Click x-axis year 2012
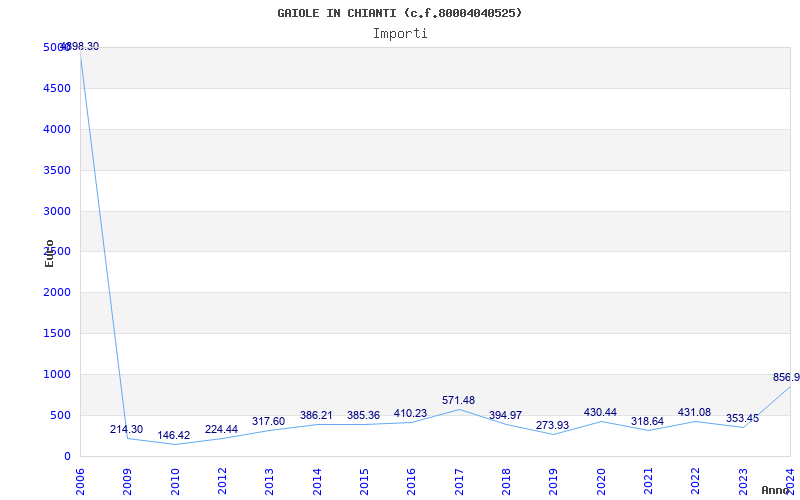The image size is (800, 500). click(222, 481)
